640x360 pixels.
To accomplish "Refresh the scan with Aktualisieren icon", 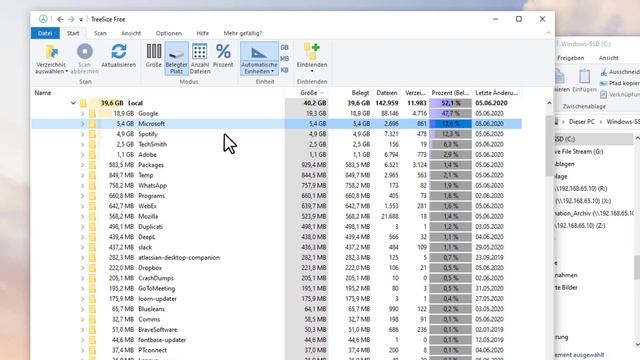I will (119, 52).
